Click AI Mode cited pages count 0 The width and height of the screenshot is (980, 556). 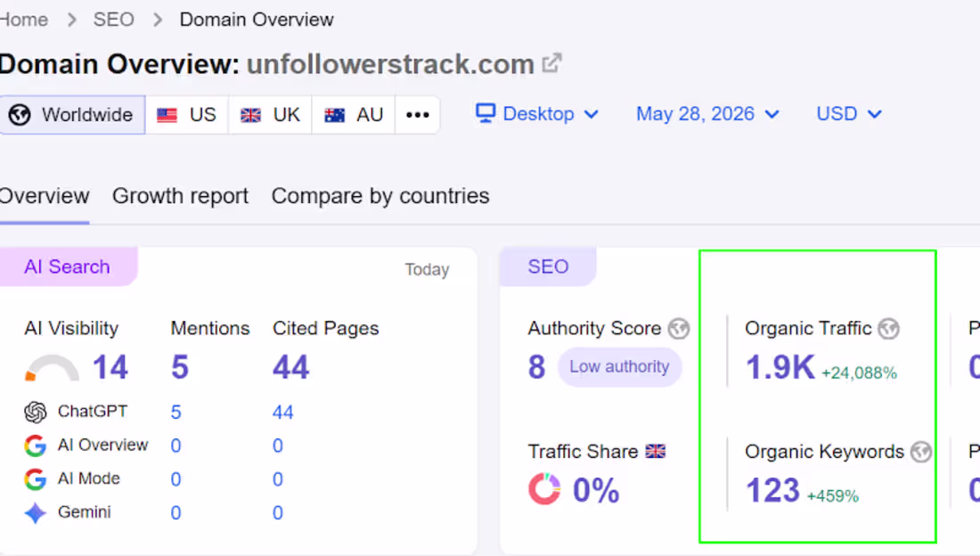click(277, 479)
